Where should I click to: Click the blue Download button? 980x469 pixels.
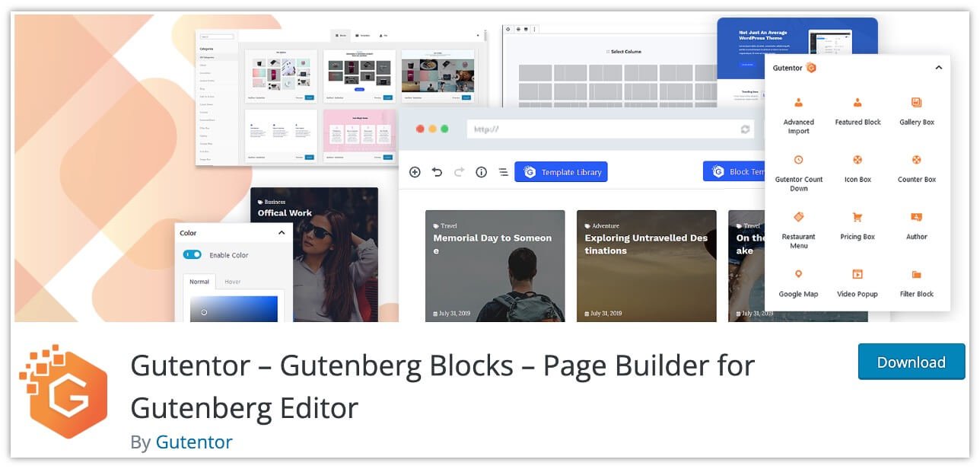click(911, 362)
